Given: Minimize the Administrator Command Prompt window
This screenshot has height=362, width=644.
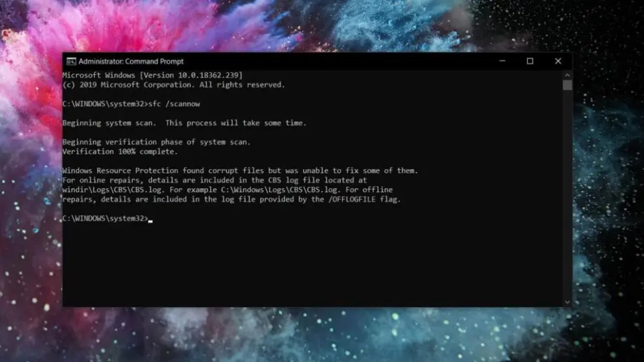Looking at the screenshot, I should tap(502, 61).
